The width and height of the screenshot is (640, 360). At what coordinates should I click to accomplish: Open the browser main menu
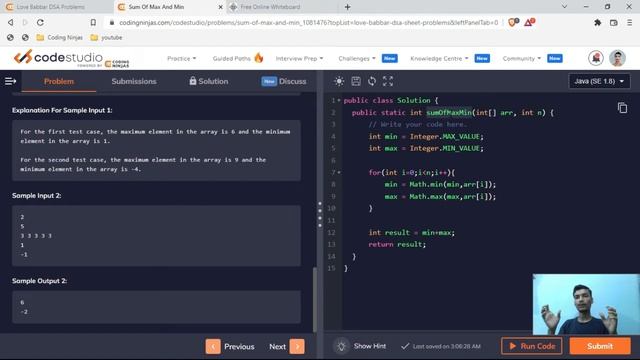[x=629, y=23]
